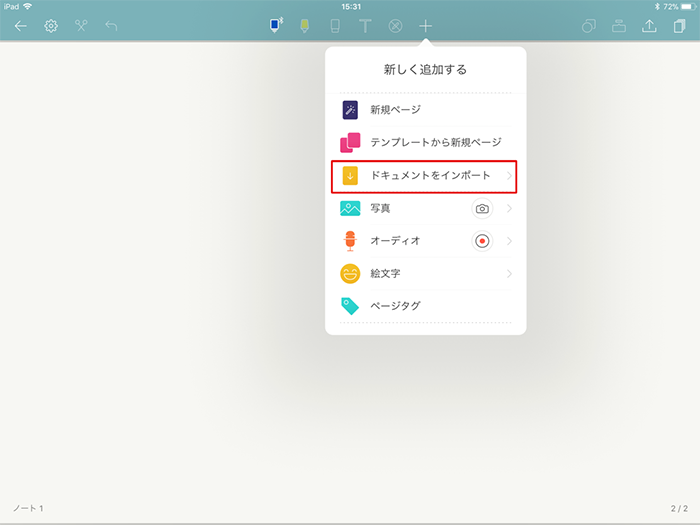Open the pages overview icon
The width and height of the screenshot is (700, 525).
[679, 26]
